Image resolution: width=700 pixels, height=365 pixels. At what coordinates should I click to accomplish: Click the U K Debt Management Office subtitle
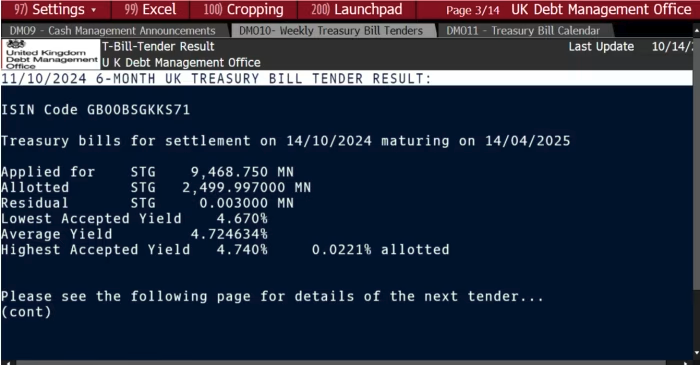(x=181, y=62)
